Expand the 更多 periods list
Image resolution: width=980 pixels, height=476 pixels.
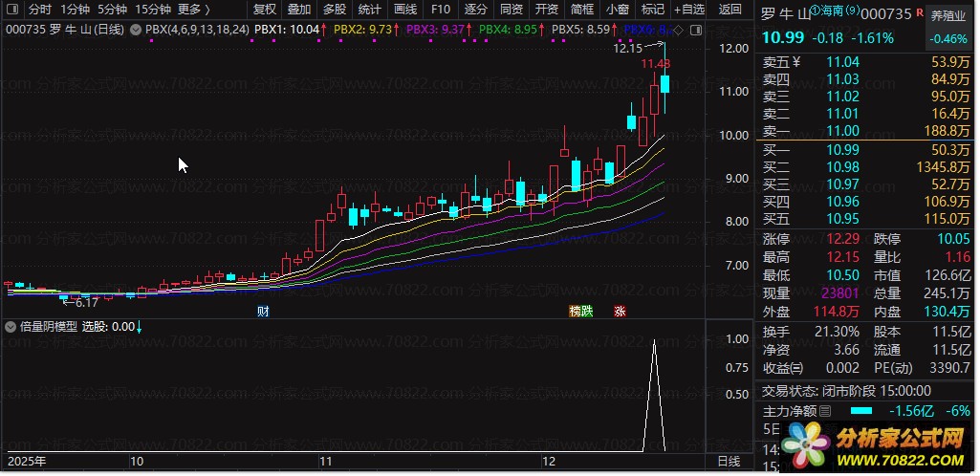(x=194, y=10)
